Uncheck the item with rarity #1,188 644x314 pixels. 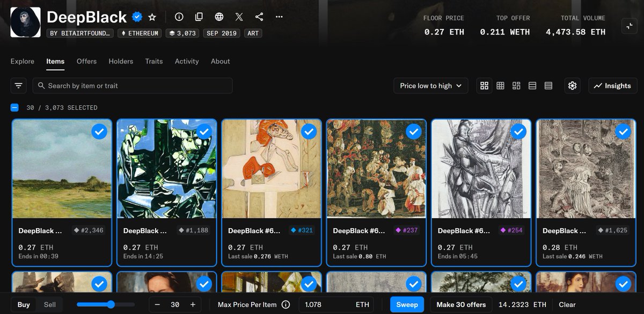coord(204,131)
